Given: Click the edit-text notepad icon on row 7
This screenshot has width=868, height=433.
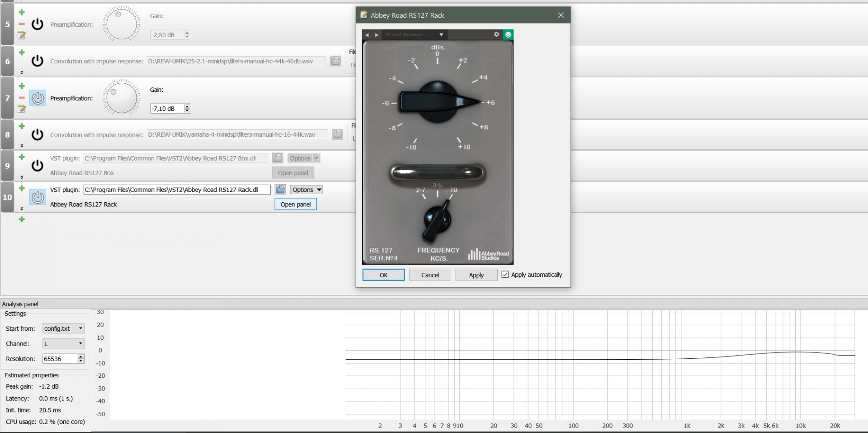Looking at the screenshot, I should (x=22, y=109).
